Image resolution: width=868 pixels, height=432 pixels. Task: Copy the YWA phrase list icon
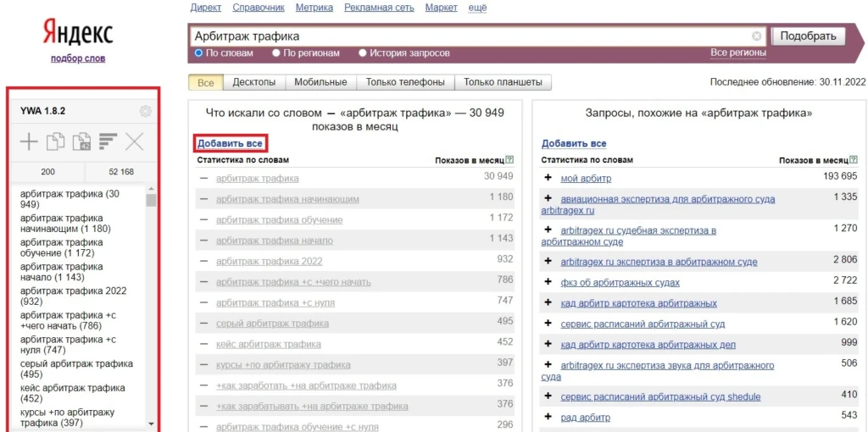click(x=55, y=142)
